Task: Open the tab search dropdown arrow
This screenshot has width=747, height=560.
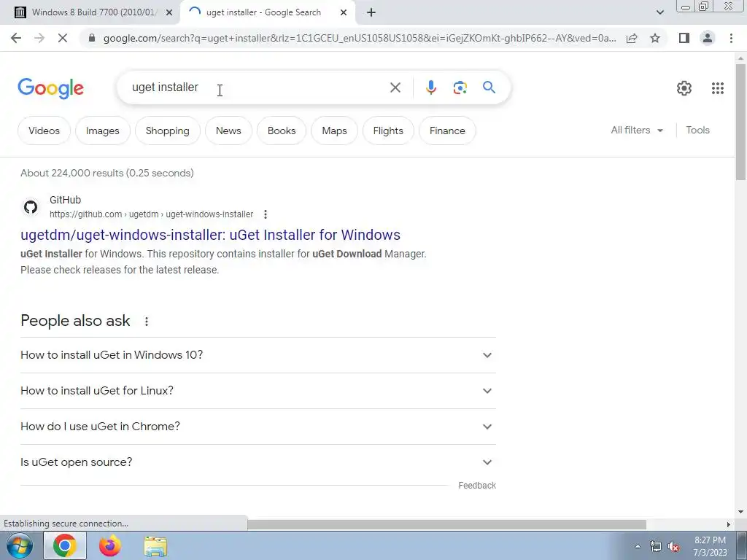Action: [659, 12]
